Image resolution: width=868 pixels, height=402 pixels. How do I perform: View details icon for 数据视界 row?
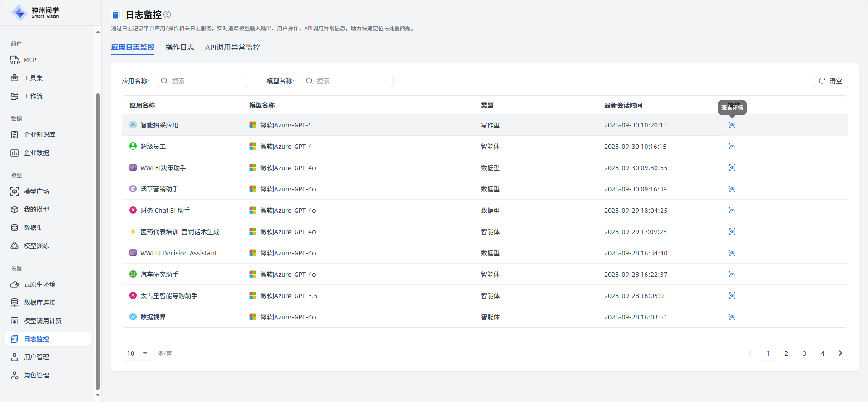pyautogui.click(x=732, y=317)
